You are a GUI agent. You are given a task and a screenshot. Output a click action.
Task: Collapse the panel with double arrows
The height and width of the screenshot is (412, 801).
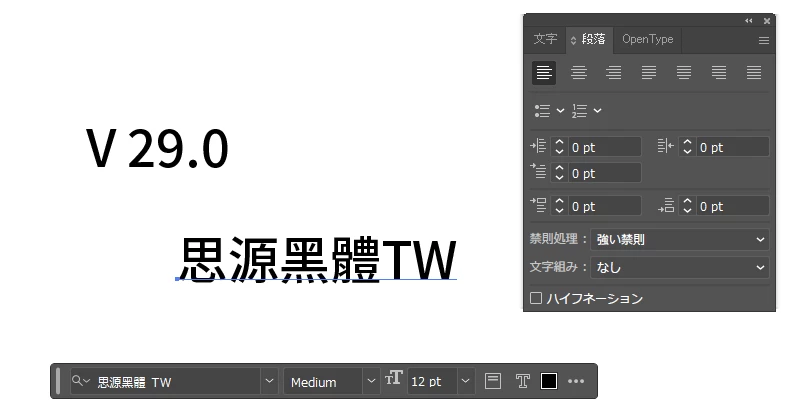pyautogui.click(x=749, y=21)
